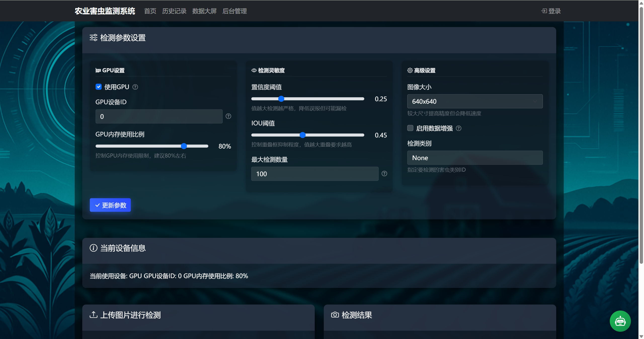The height and width of the screenshot is (339, 644).
Task: Click the 首页 home link
Action: [x=150, y=11]
